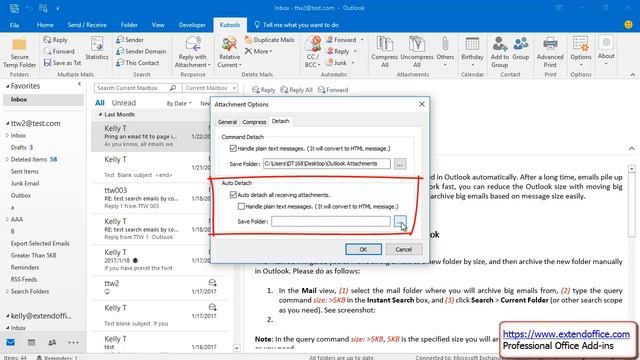Screen dimensions: 640x360
Task: Select the Relative Current delete tool
Action: (x=229, y=52)
